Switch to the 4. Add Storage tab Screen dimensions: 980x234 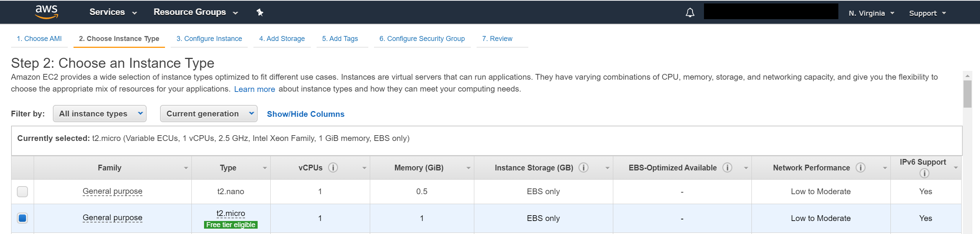[282, 39]
